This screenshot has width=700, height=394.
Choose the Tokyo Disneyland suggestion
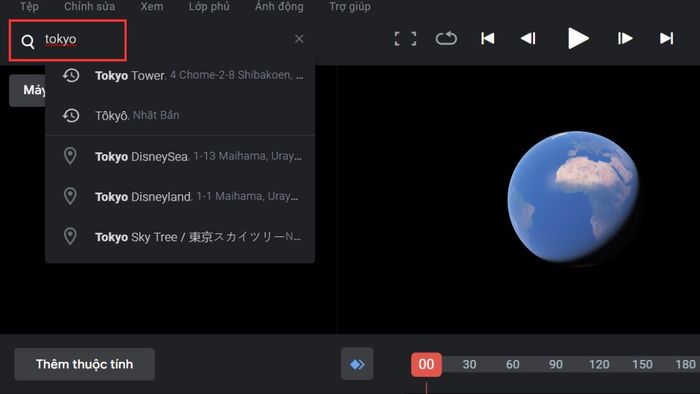(180, 196)
